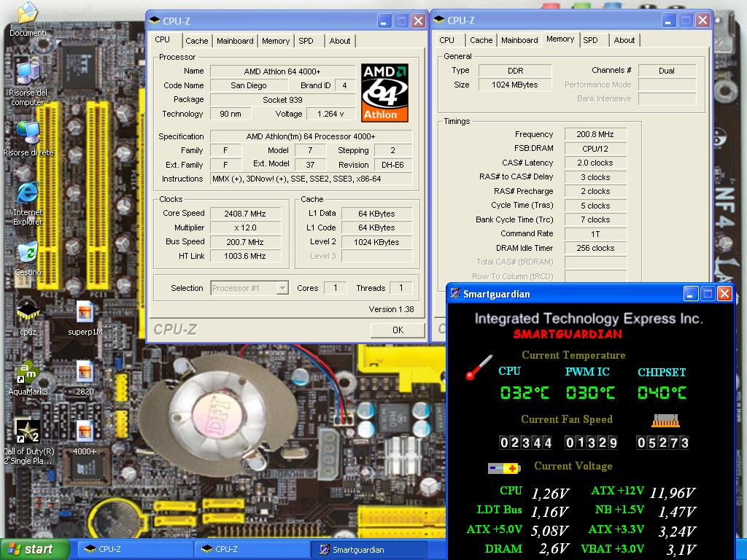The height and width of the screenshot is (560, 747).
Task: Close the right CPU-Z window
Action: pyautogui.click(x=703, y=20)
